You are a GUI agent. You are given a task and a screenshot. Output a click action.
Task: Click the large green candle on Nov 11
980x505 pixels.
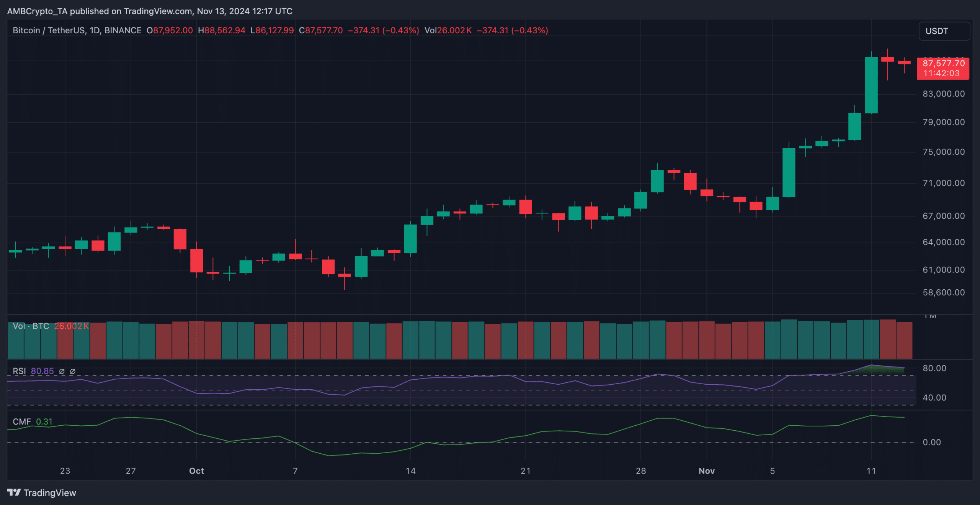point(871,85)
